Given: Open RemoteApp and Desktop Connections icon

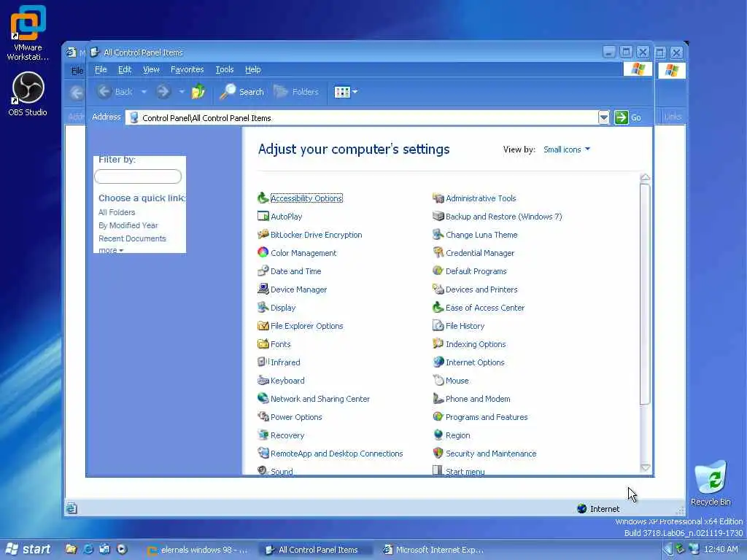Looking at the screenshot, I should pyautogui.click(x=263, y=453).
